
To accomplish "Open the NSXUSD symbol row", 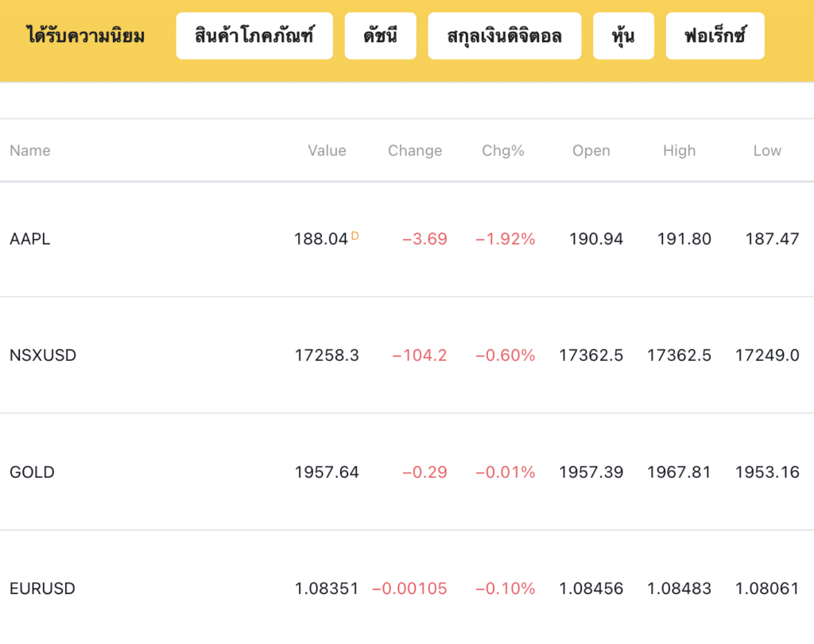I will click(x=43, y=355).
